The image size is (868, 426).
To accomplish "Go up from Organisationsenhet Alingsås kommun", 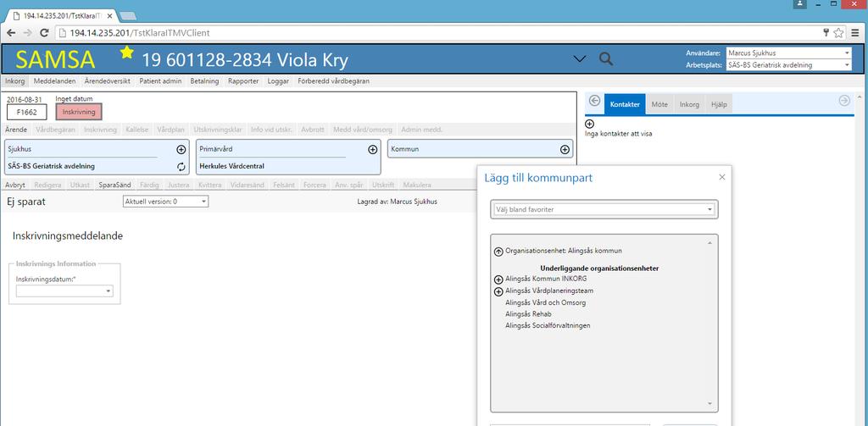I will pos(498,252).
